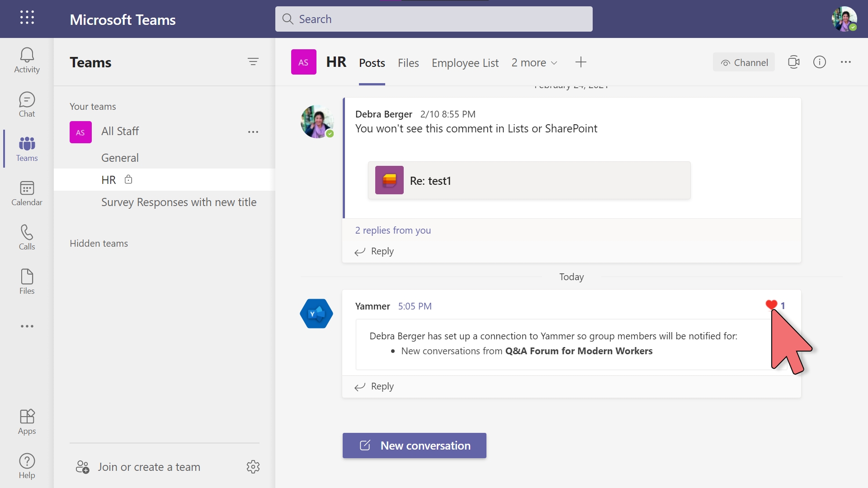Show more apps ellipsis in sidebar

coord(27,326)
